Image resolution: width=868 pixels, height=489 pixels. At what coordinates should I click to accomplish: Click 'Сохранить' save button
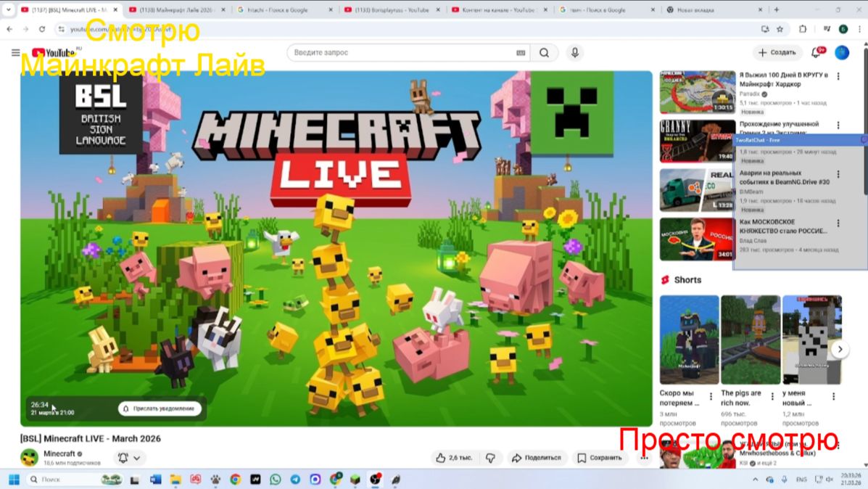(600, 458)
